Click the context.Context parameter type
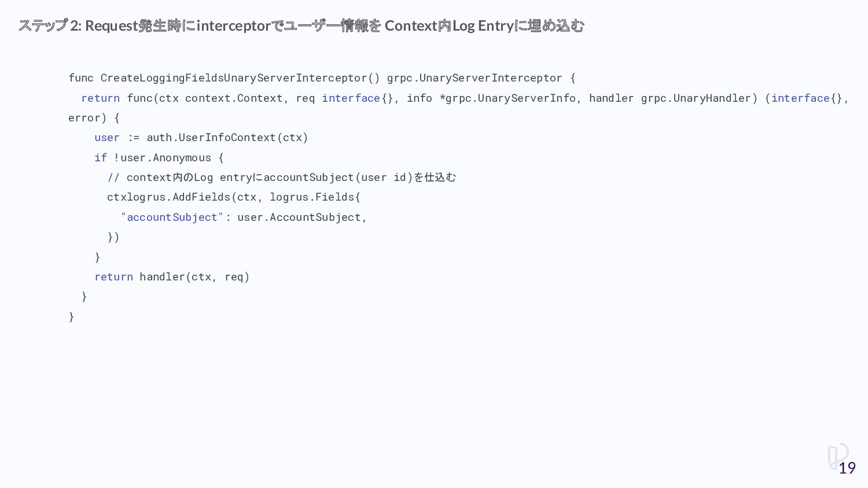 pos(234,98)
